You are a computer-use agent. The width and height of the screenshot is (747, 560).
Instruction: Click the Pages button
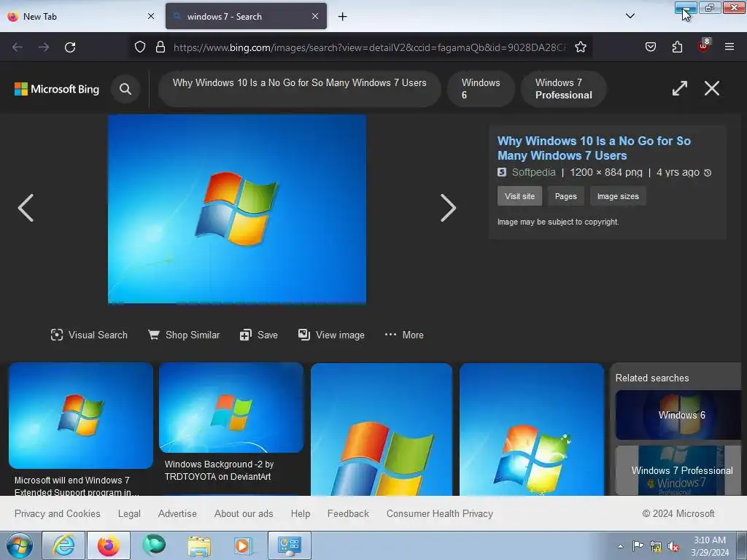pos(566,196)
